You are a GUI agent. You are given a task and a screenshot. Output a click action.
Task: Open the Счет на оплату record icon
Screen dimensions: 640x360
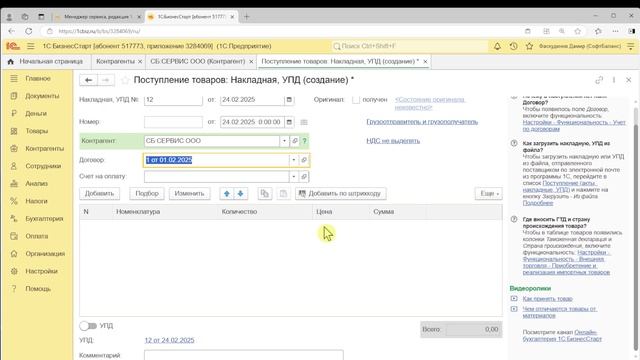pos(304,177)
